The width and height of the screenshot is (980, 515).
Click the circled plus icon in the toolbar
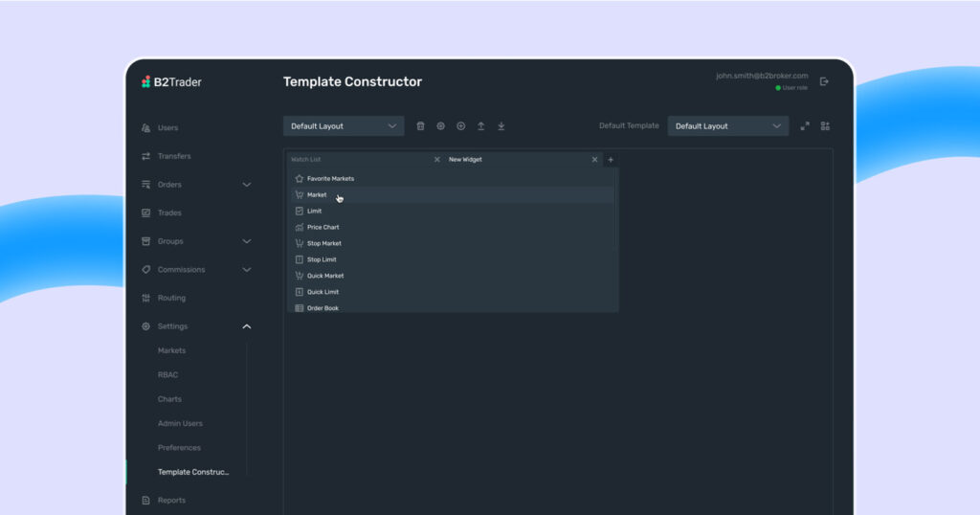460,126
